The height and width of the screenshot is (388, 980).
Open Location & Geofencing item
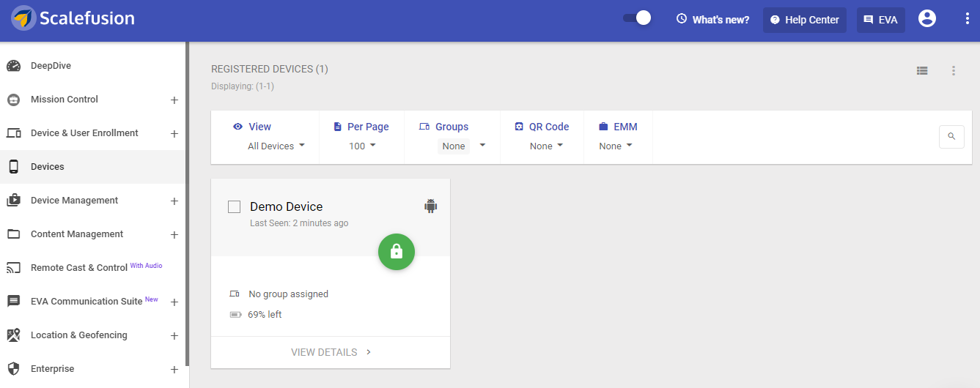click(79, 335)
